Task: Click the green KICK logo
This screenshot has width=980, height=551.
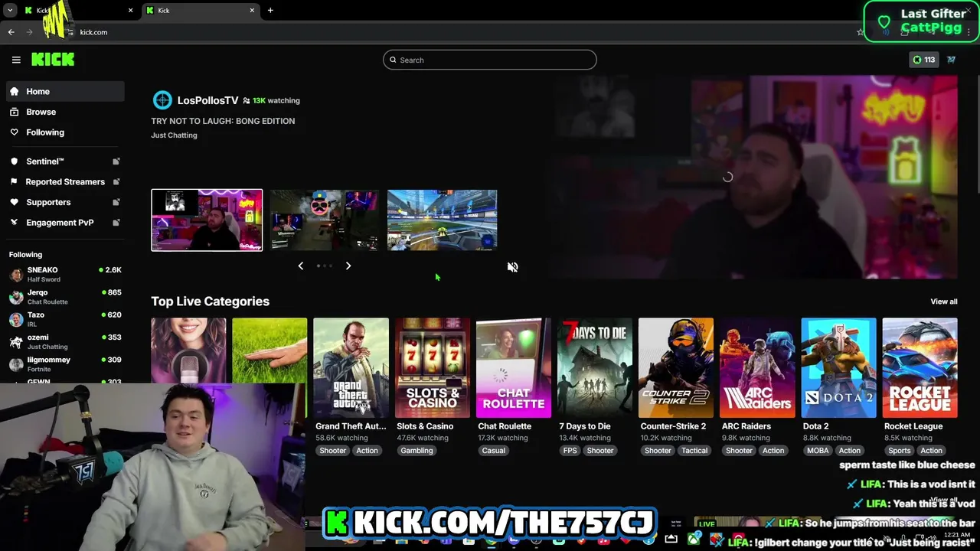Action: pyautogui.click(x=53, y=60)
